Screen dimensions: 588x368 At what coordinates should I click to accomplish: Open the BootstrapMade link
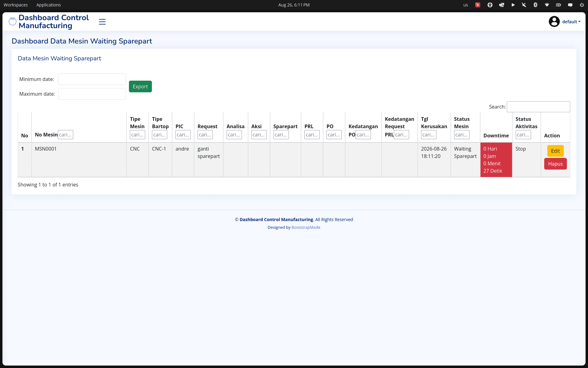(x=306, y=227)
